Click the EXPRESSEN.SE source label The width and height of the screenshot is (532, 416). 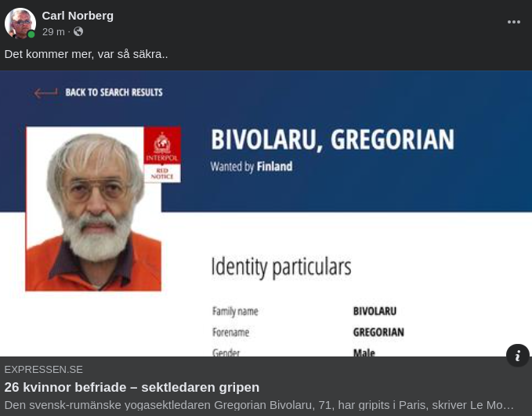coord(43,370)
